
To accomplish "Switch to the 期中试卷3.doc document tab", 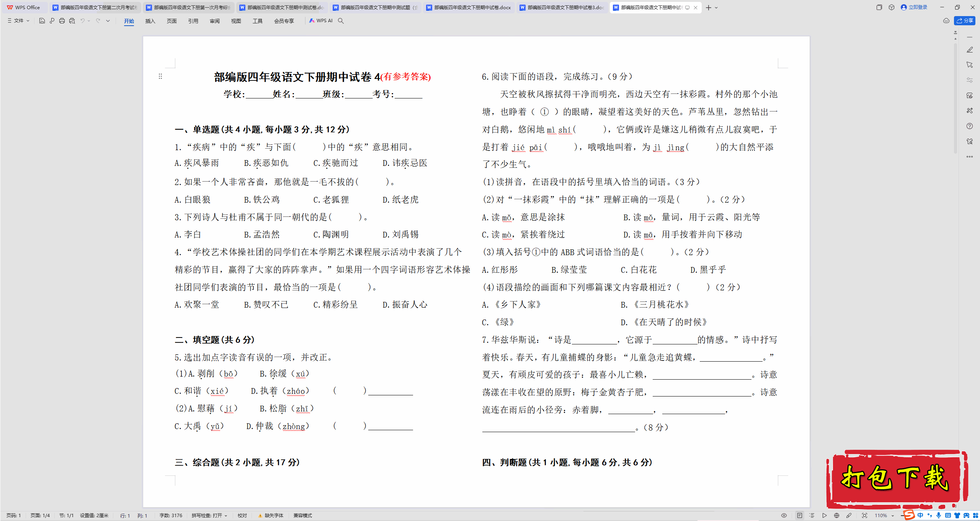I will coord(562,7).
